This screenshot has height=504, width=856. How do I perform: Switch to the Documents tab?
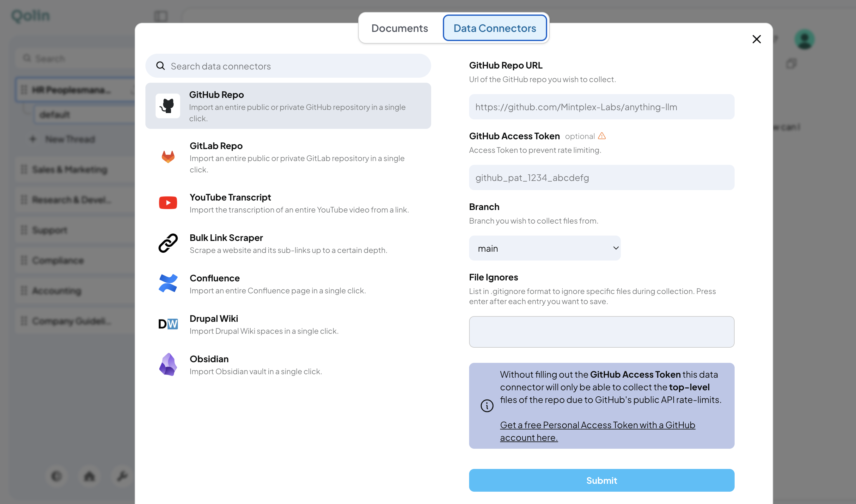(400, 28)
